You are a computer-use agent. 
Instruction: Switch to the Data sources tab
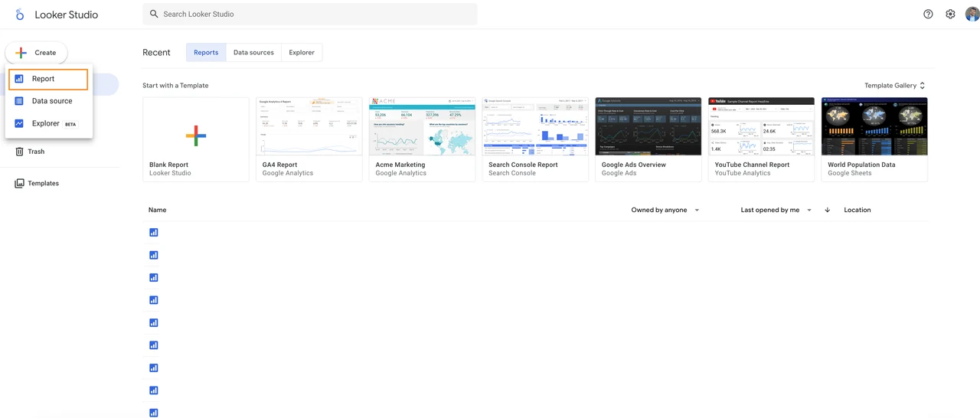click(253, 53)
